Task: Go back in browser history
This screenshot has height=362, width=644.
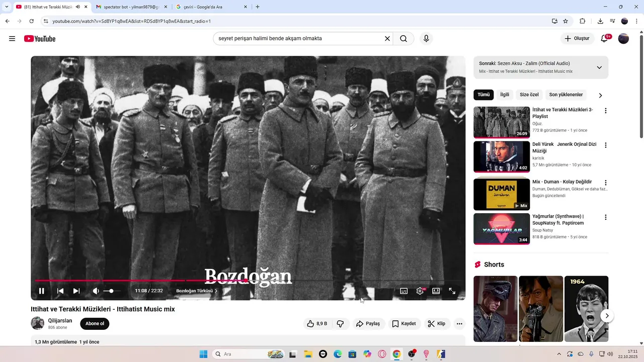Action: point(7,21)
